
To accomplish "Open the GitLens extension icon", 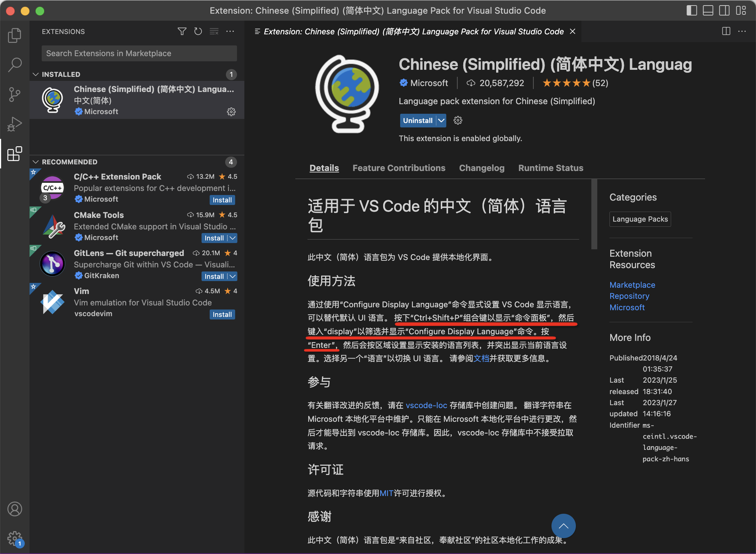I will (x=52, y=264).
